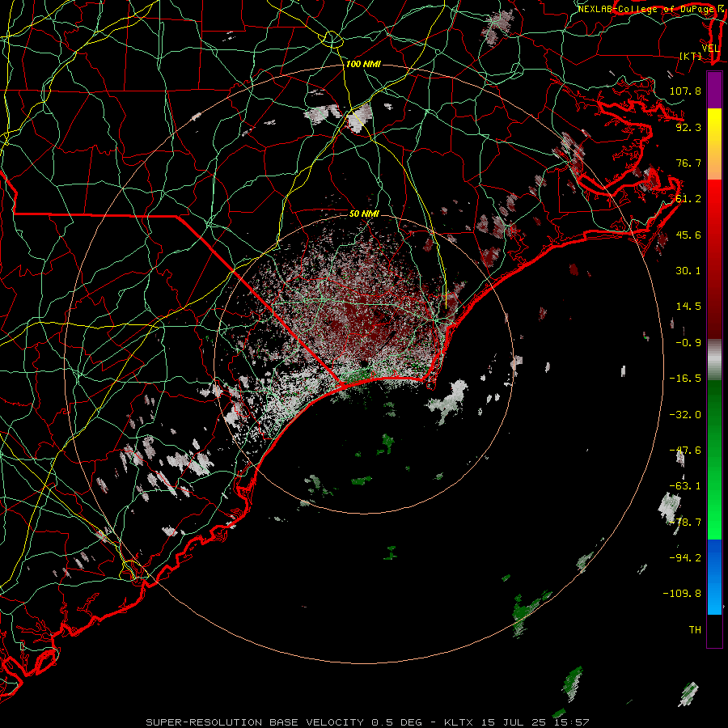Viewport: 728px width, 728px height.
Task: Select the green segment of the color bar
Action: pos(714,459)
